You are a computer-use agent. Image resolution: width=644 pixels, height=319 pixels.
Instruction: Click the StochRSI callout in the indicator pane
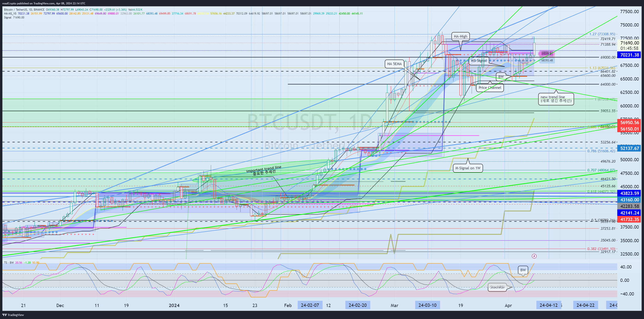pyautogui.click(x=497, y=287)
